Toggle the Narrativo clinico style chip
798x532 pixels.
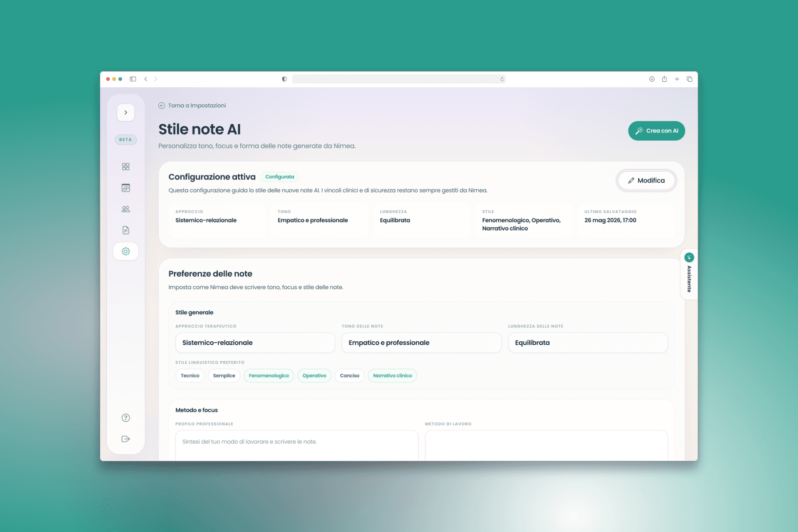tap(392, 375)
